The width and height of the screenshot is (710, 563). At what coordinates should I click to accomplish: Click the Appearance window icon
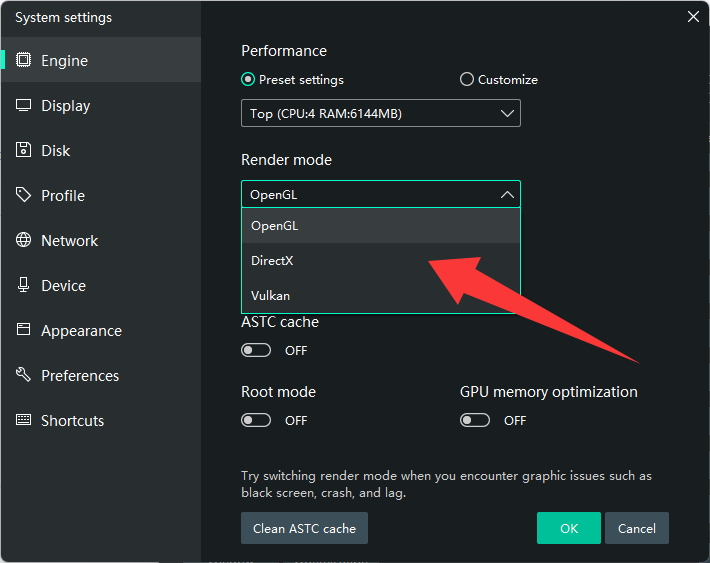click(24, 331)
